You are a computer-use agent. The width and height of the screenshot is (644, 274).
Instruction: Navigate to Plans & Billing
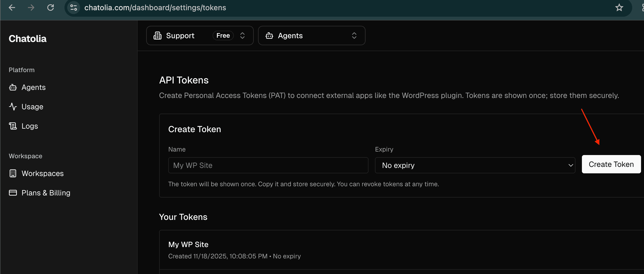coord(46,193)
